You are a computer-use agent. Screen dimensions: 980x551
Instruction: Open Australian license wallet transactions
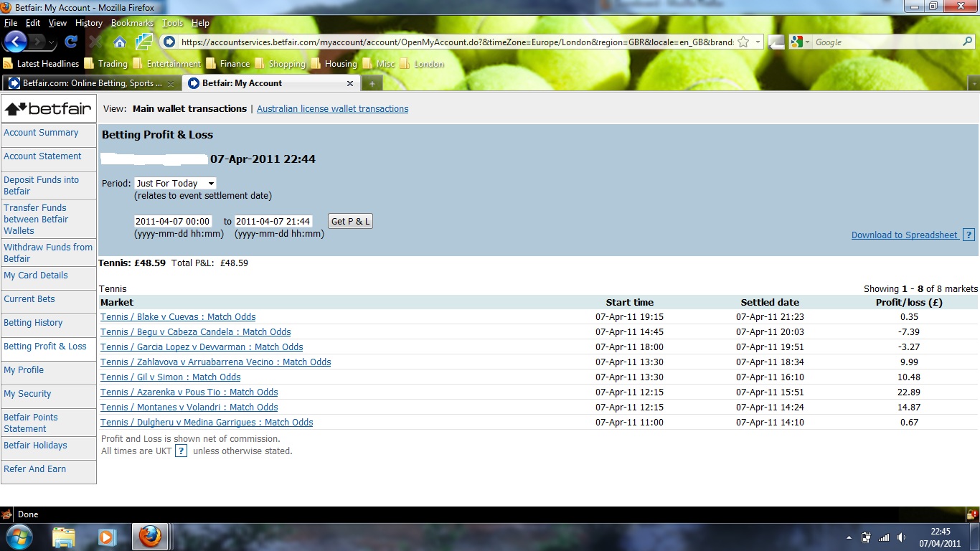(x=332, y=109)
